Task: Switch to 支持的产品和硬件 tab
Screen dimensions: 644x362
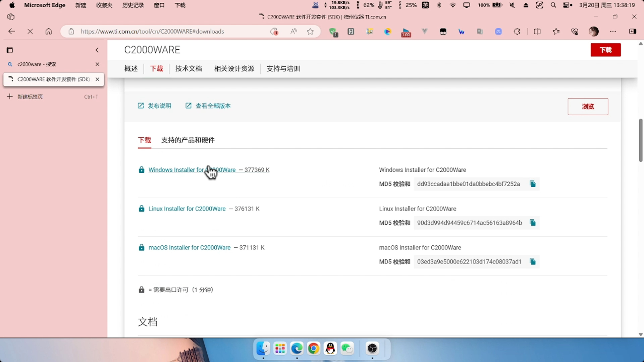Action: (188, 140)
